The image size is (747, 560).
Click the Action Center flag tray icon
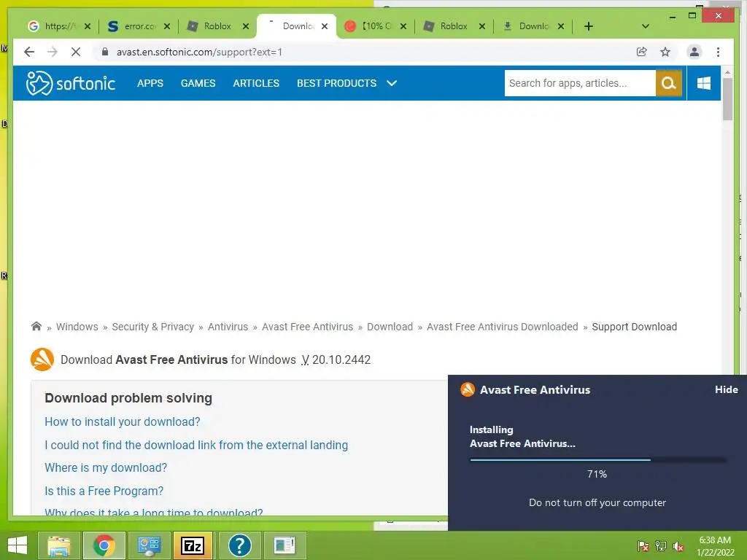643,546
